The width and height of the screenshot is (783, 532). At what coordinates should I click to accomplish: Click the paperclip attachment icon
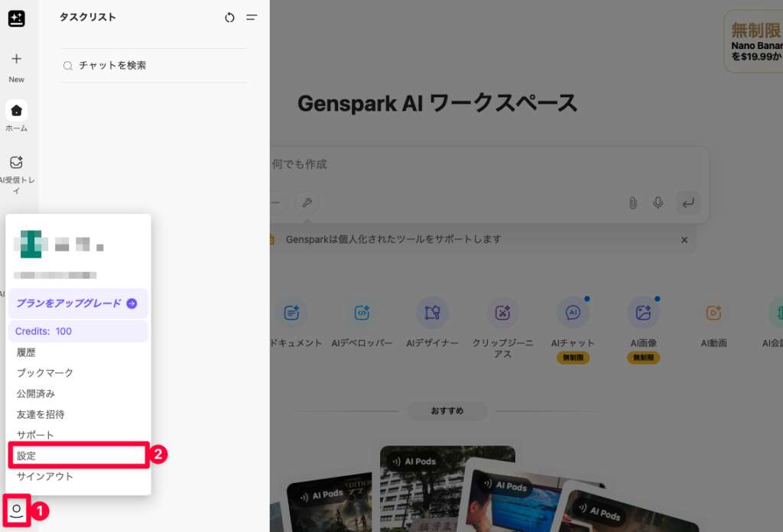[x=632, y=203]
